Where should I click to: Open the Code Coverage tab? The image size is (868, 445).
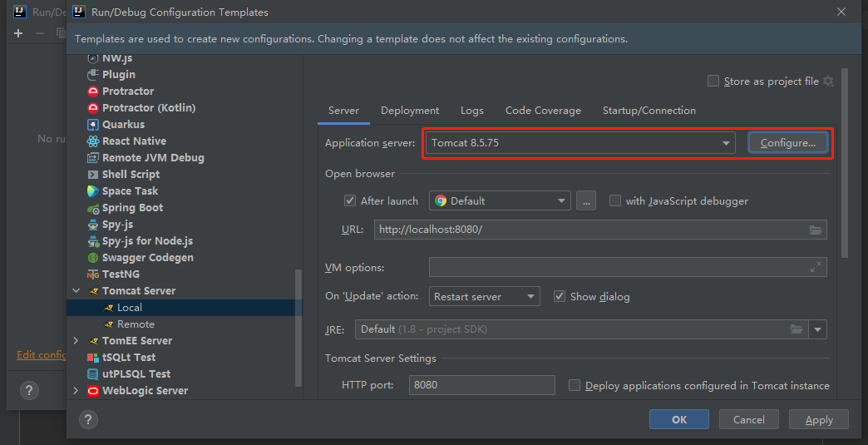[x=543, y=111]
